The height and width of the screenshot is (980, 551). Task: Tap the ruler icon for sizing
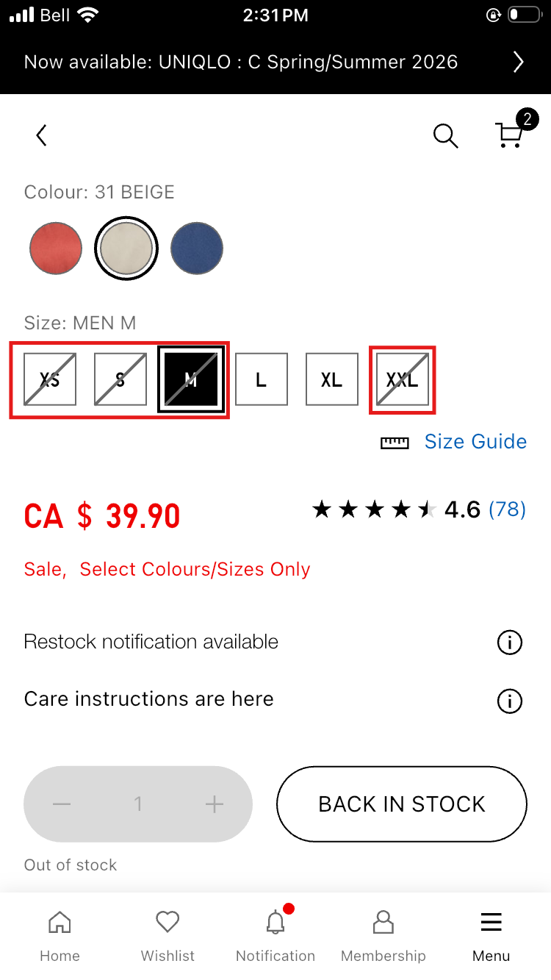[x=395, y=443]
